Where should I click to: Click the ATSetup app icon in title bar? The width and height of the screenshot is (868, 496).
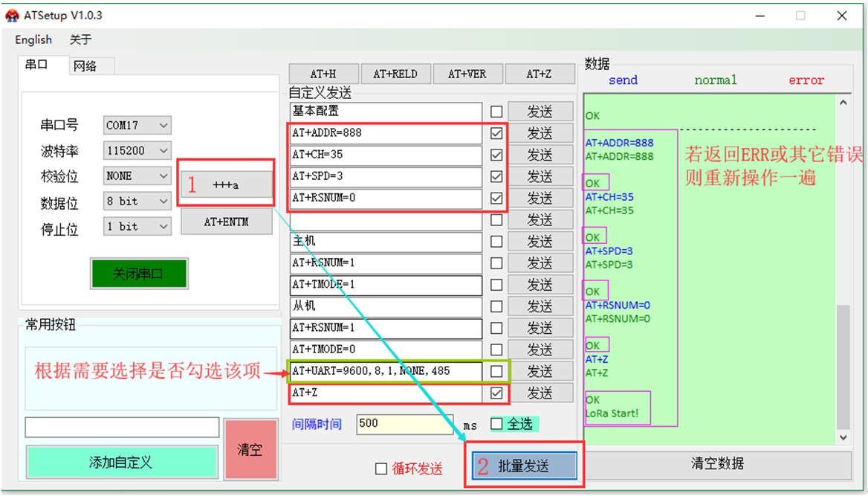coord(12,15)
